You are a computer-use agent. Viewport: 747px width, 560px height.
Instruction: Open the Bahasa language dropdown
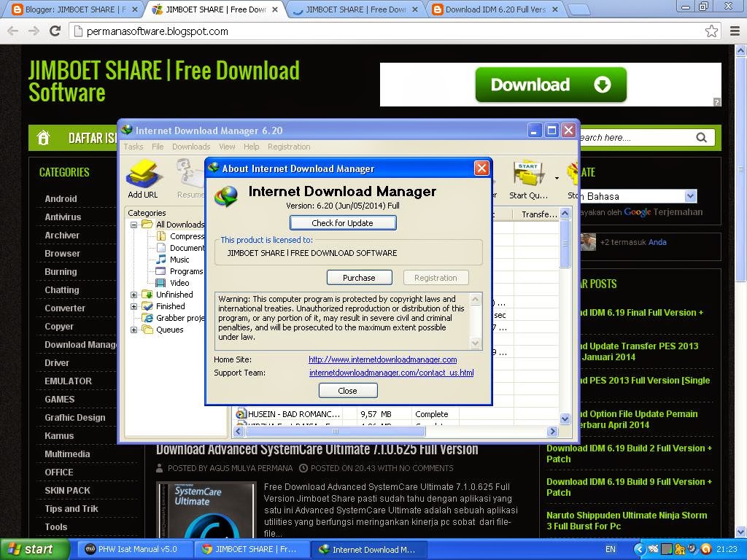690,195
